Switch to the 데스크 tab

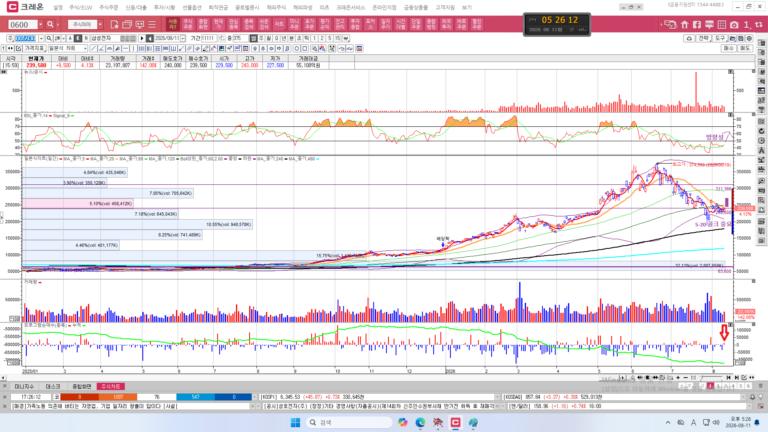coord(53,386)
